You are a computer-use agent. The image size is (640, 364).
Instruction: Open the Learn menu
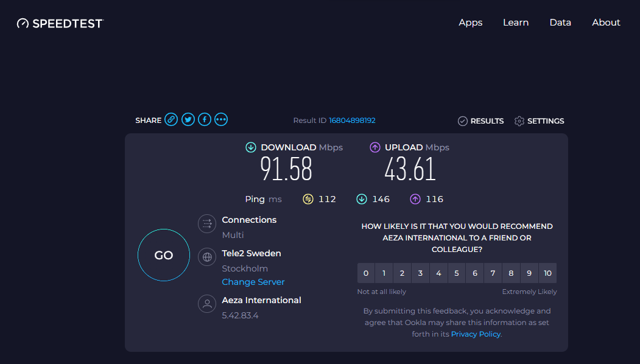tap(516, 23)
